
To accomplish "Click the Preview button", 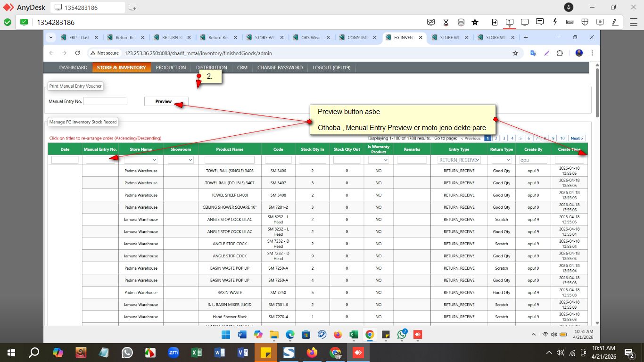I will pos(164,101).
